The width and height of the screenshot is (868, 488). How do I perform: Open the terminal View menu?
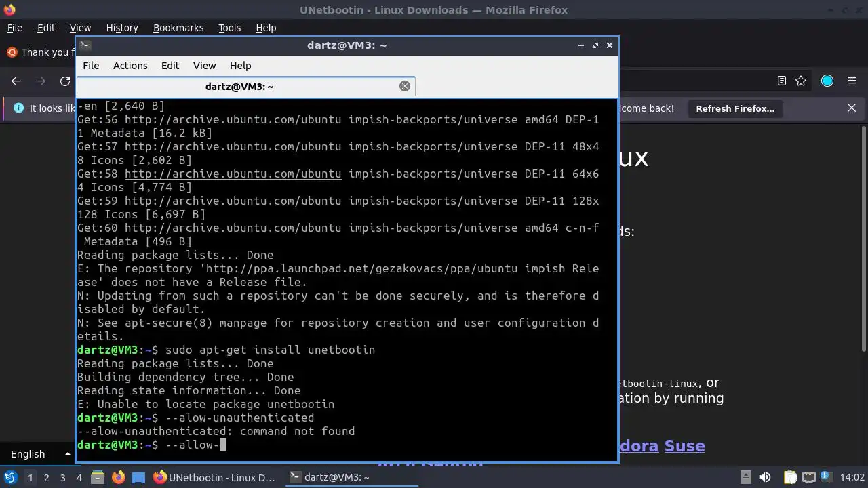click(x=204, y=66)
